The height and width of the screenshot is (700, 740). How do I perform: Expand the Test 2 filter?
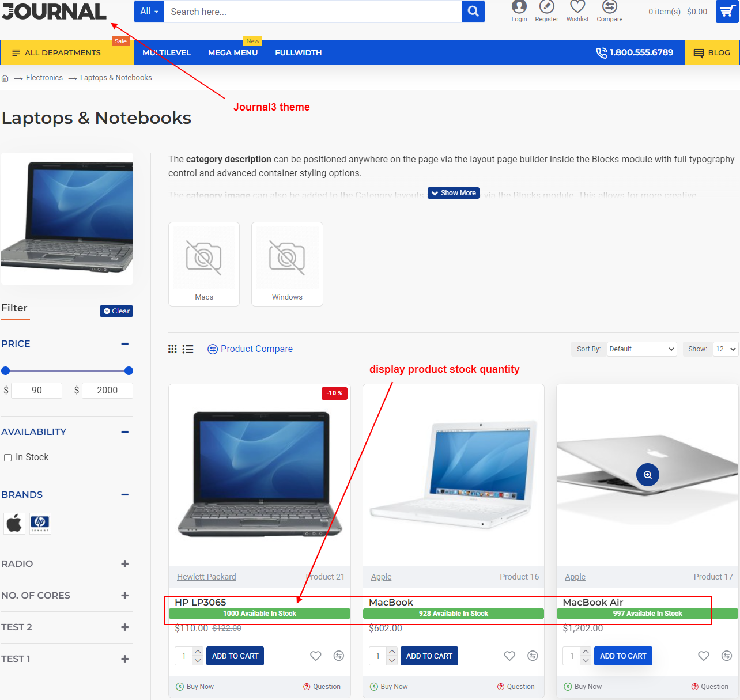(125, 627)
